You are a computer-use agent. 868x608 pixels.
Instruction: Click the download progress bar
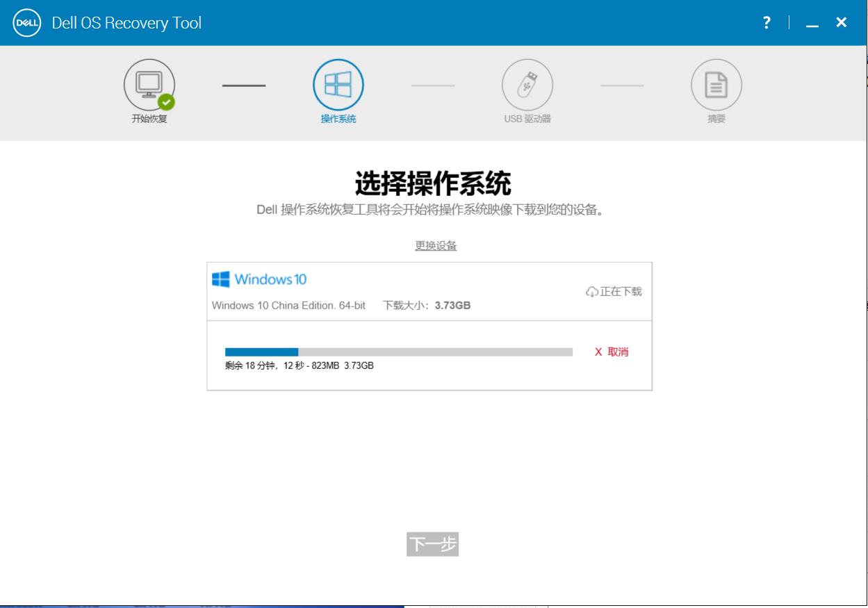click(x=399, y=352)
